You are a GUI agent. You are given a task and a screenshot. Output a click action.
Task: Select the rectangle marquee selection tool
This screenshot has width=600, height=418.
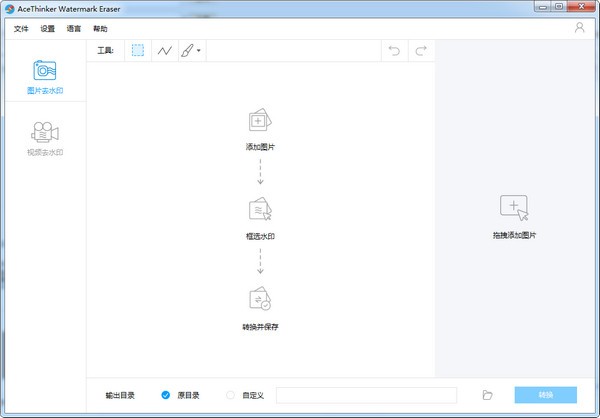pyautogui.click(x=138, y=50)
